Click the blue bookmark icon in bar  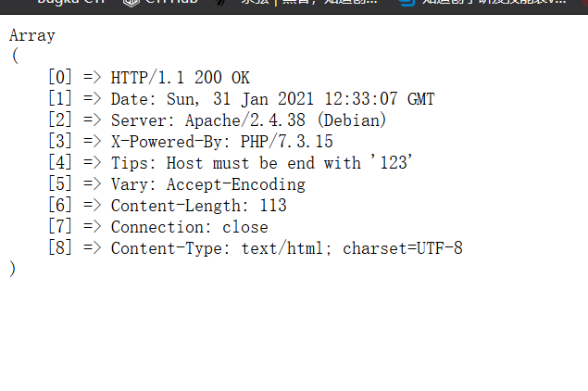(407, 2)
